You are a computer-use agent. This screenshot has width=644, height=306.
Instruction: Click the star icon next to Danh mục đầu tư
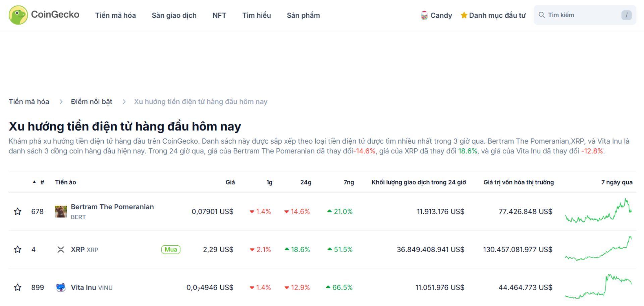pyautogui.click(x=464, y=15)
